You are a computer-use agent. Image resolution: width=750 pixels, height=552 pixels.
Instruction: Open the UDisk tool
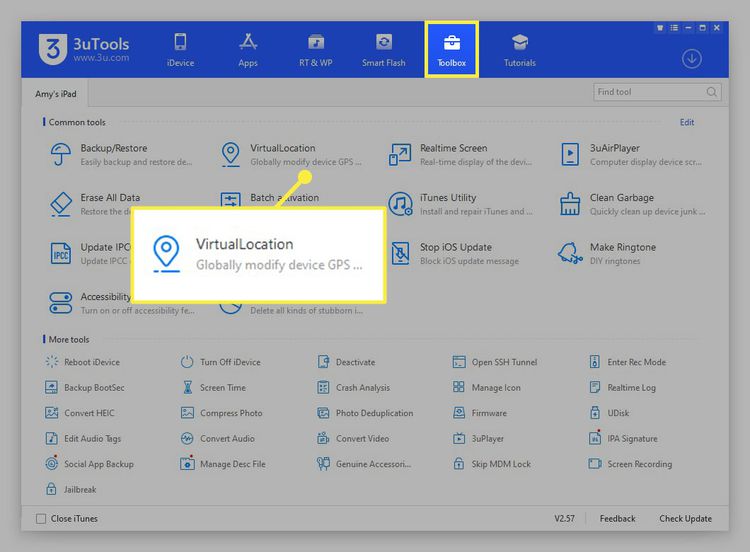[609, 413]
